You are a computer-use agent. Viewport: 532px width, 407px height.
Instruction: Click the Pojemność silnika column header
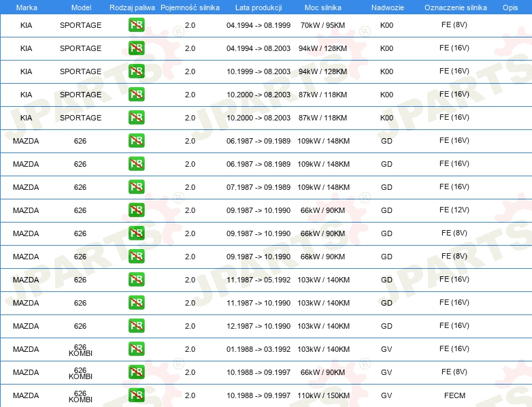click(190, 7)
